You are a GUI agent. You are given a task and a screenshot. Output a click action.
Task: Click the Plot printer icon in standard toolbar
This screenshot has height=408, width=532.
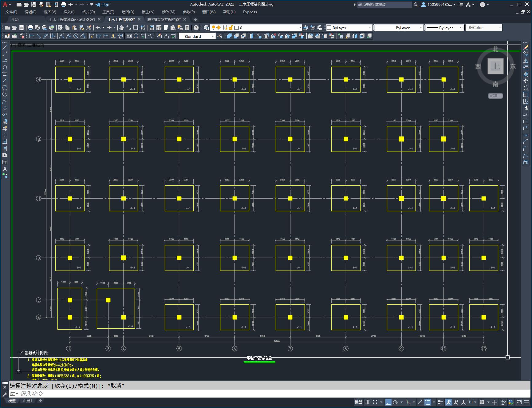30,28
